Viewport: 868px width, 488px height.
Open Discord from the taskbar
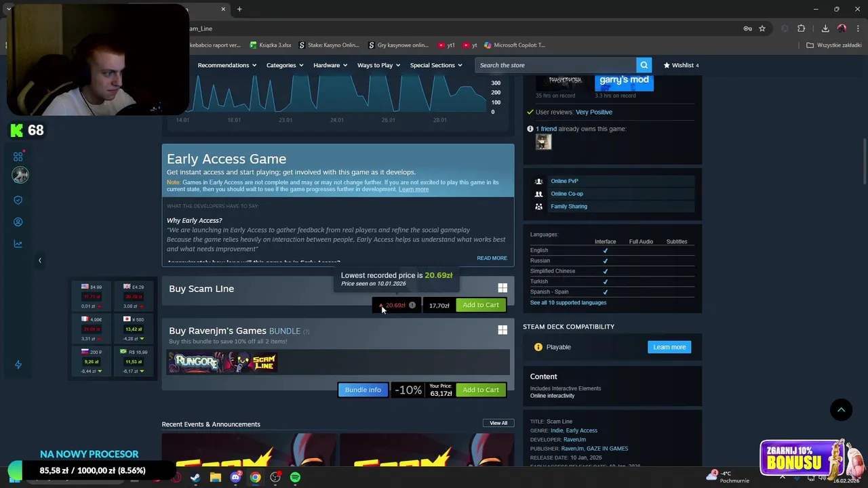(x=235, y=478)
